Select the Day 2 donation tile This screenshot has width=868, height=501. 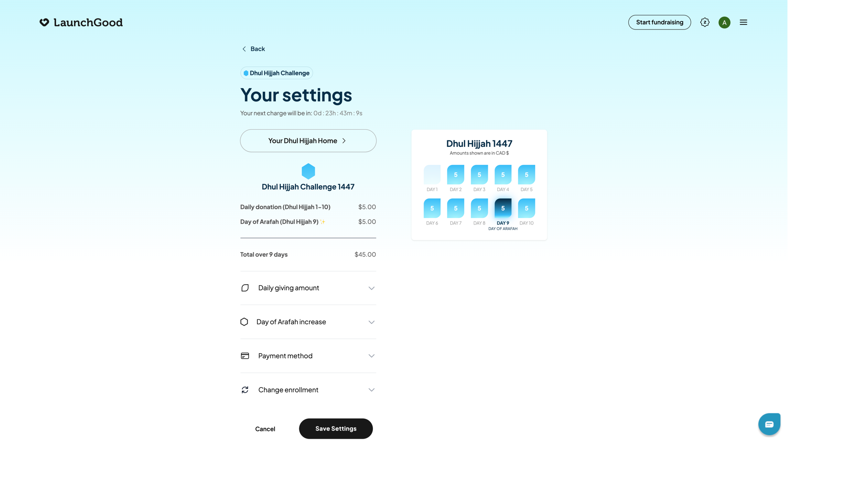456,174
